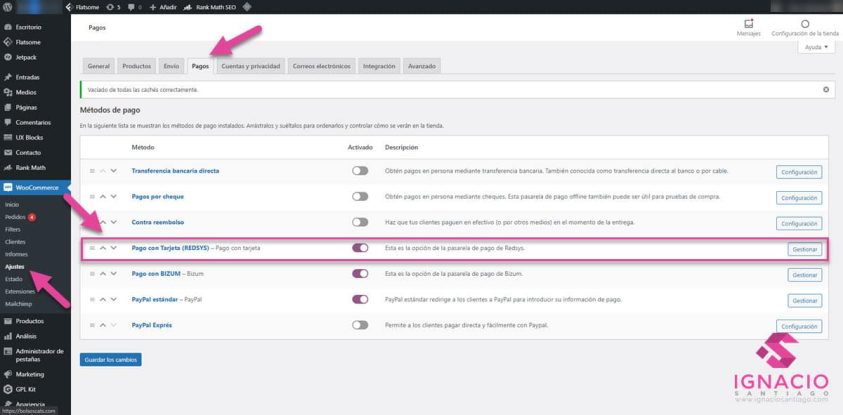The image size is (843, 415).
Task: Open Pedidos submenu under WooCommerce
Action: click(x=15, y=217)
